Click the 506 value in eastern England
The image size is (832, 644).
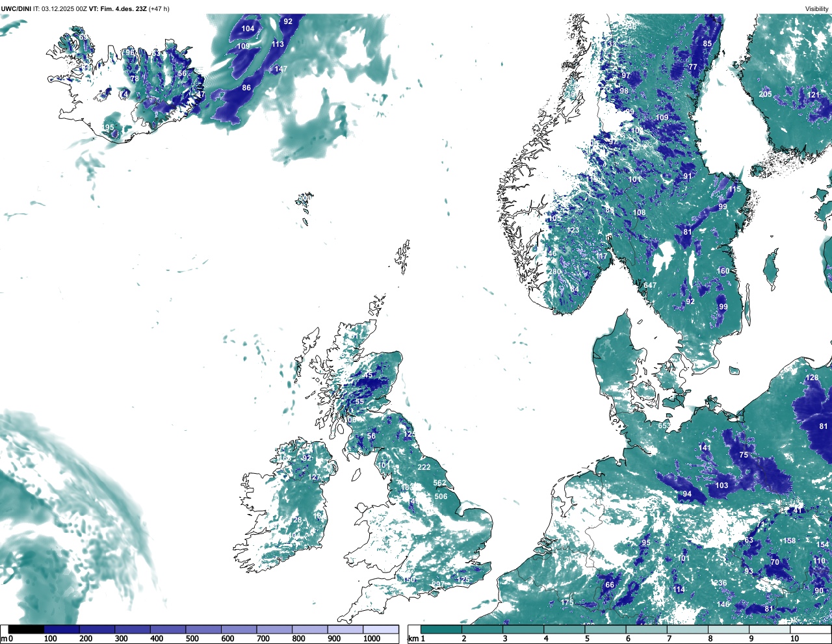click(441, 496)
